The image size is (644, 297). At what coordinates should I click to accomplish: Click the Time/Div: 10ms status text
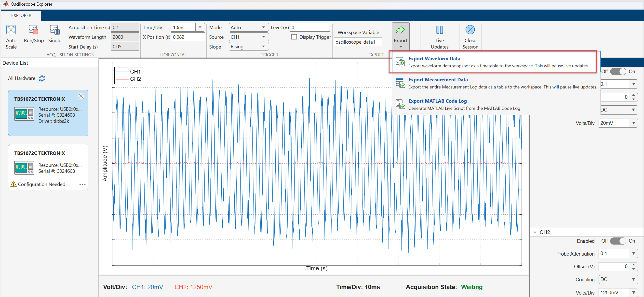coord(358,287)
